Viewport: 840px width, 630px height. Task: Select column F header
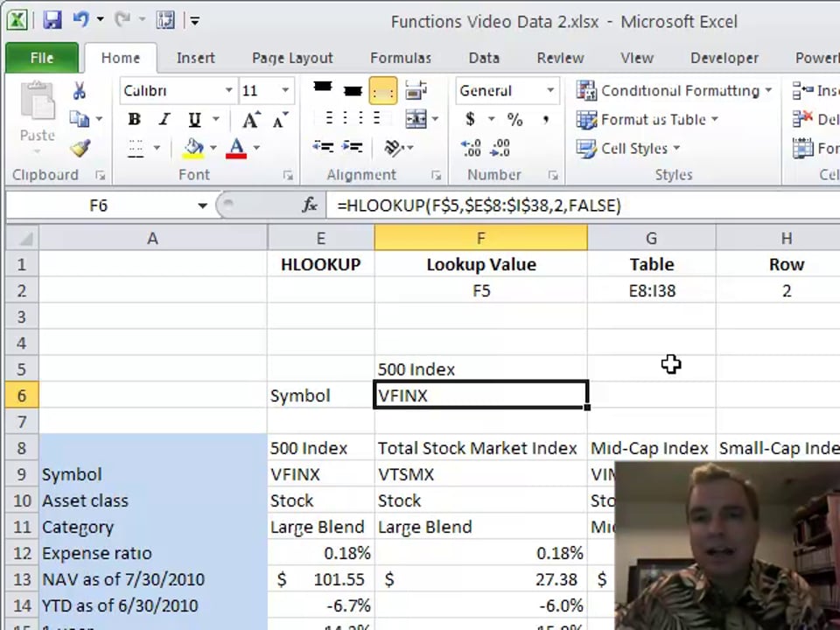pyautogui.click(x=480, y=238)
